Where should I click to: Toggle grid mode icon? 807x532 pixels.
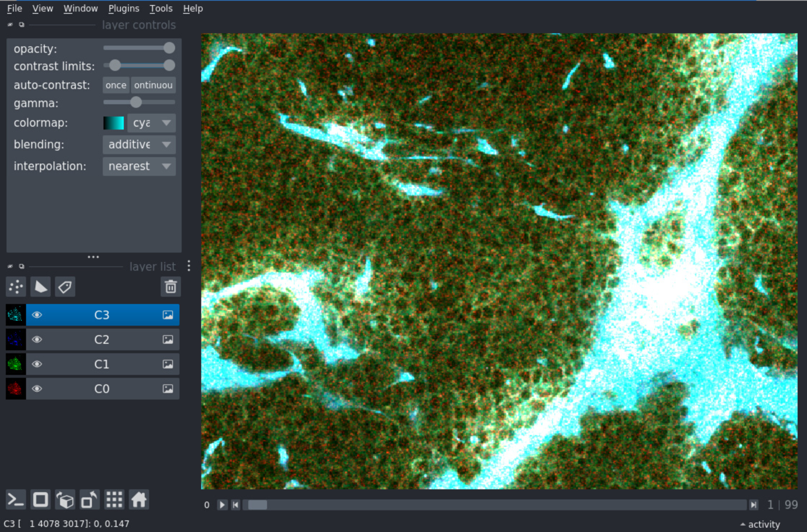click(x=114, y=500)
